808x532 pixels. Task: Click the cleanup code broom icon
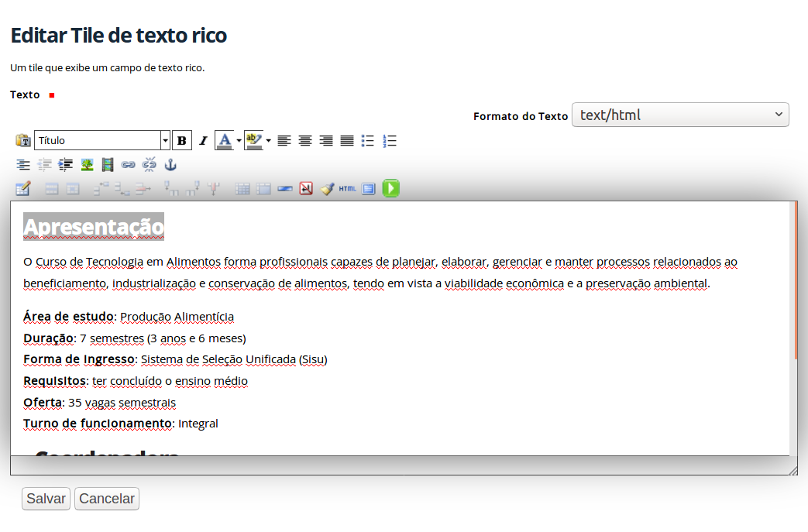click(327, 188)
